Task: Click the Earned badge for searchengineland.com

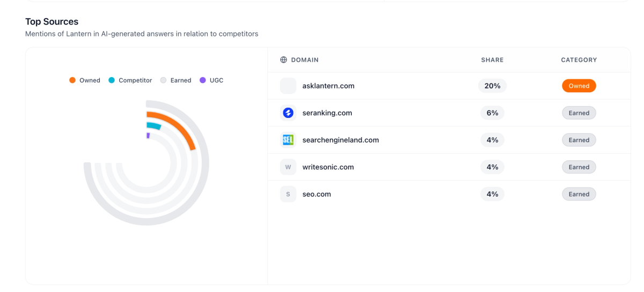Action: 579,140
